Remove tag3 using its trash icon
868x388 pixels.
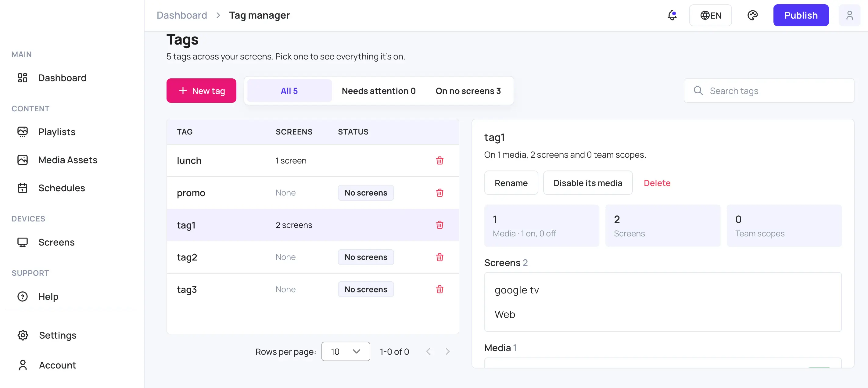click(439, 289)
